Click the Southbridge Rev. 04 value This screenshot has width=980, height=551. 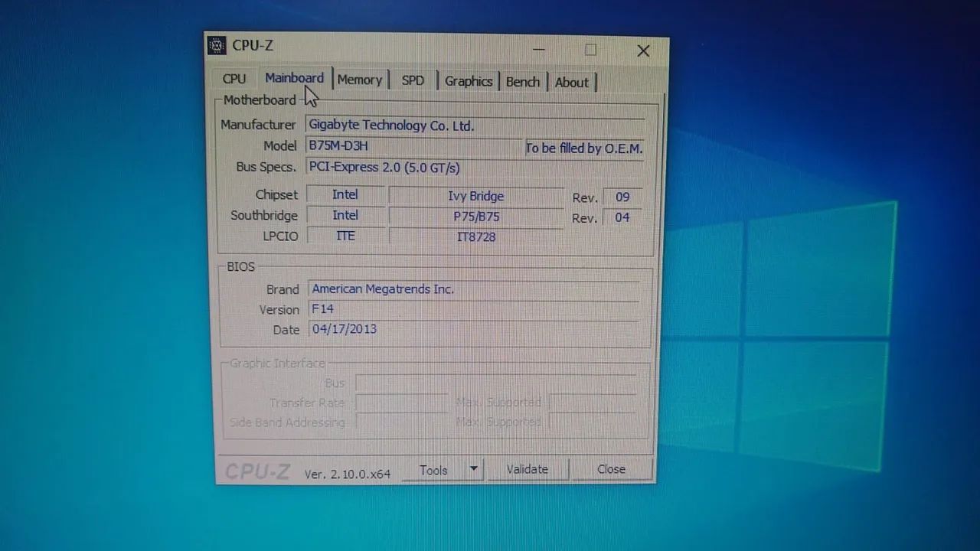click(622, 217)
